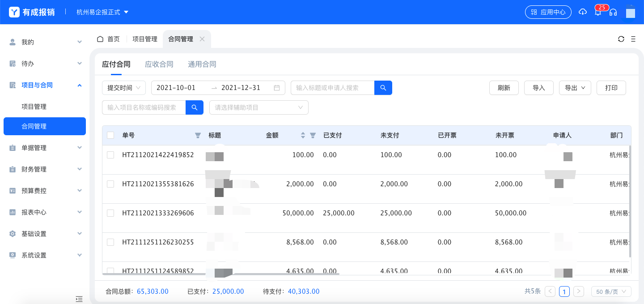Open the 杭州易企报正式 company dropdown
Viewport: 644px width, 304px height.
(102, 12)
